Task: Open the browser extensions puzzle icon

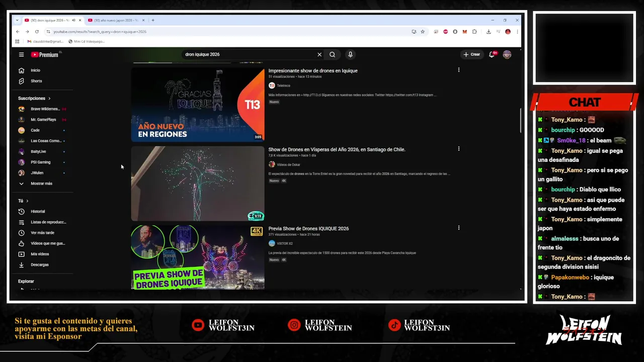Action: [474, 32]
